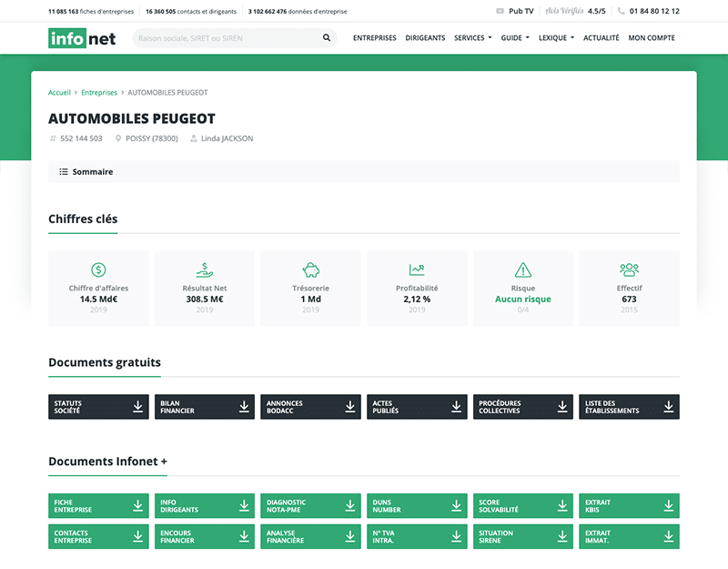Open the Guide dropdown menu
This screenshot has width=728, height=569.
[x=515, y=38]
